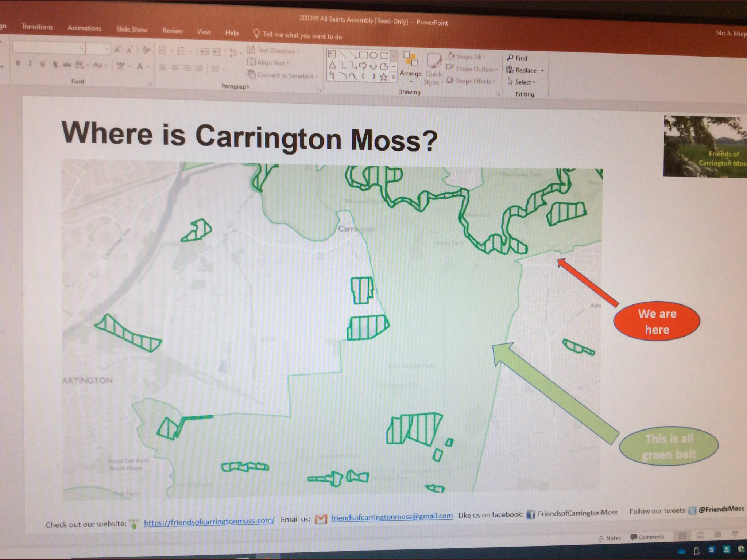The width and height of the screenshot is (747, 560).
Task: Open the View tab
Action: (204, 32)
